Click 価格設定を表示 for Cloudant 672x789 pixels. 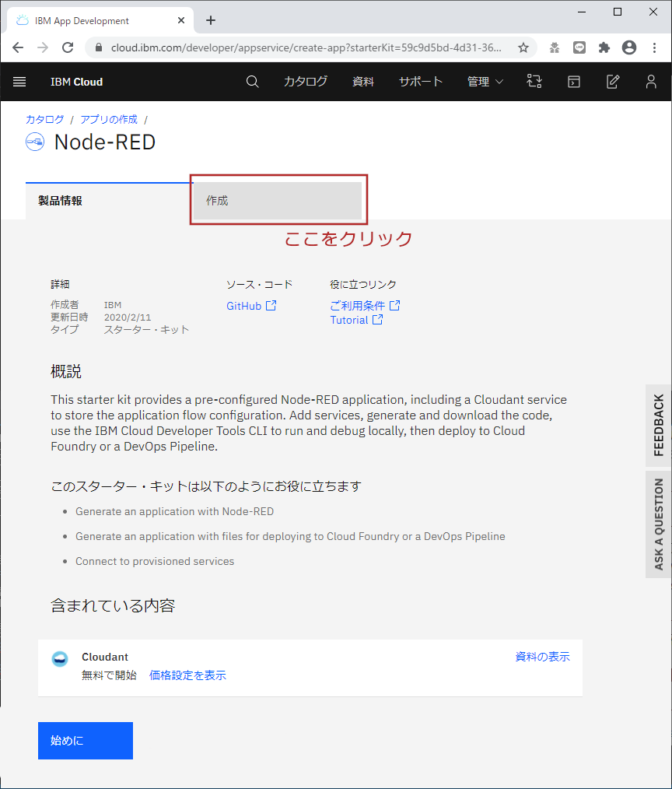tap(187, 675)
